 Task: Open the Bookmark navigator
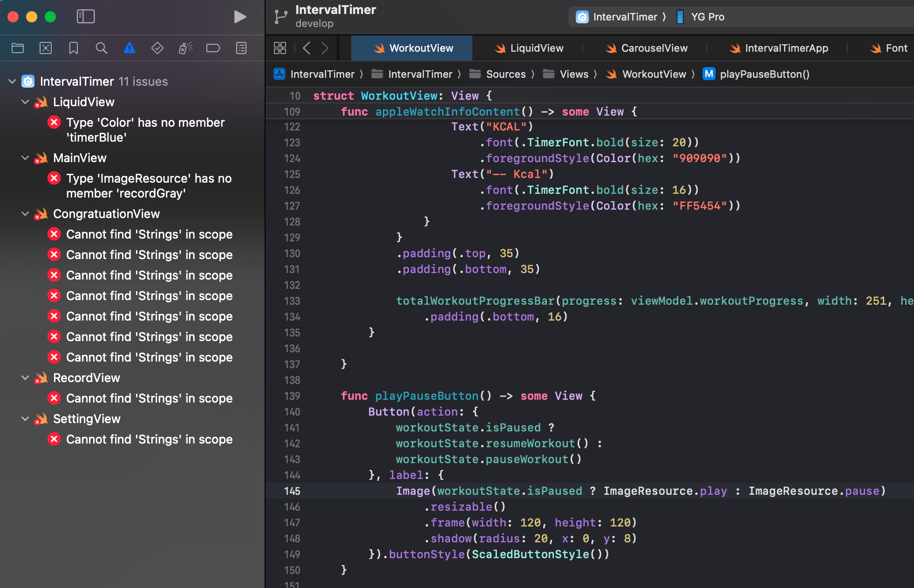[x=74, y=48]
